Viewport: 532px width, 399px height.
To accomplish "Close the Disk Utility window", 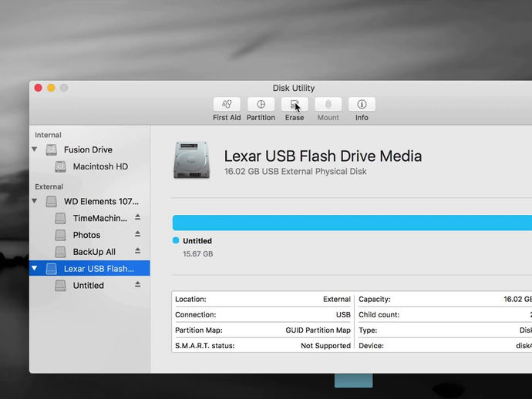I will tap(38, 88).
